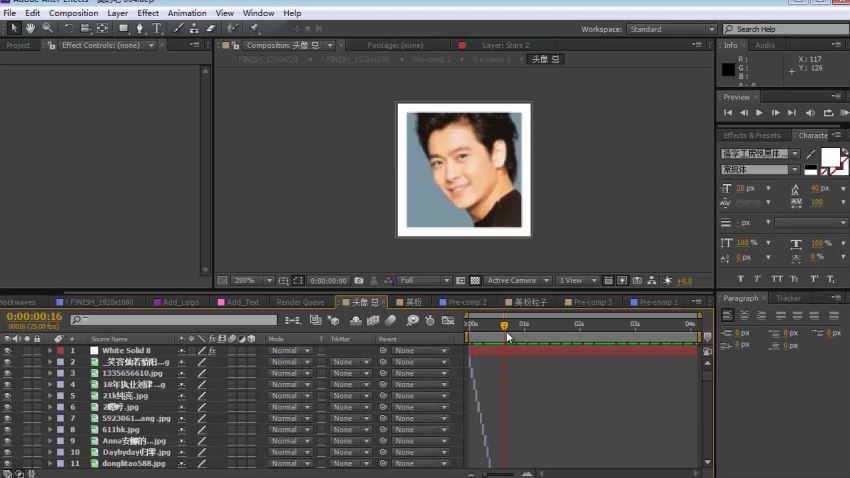
Task: Open the Layer menu
Action: pyautogui.click(x=118, y=13)
